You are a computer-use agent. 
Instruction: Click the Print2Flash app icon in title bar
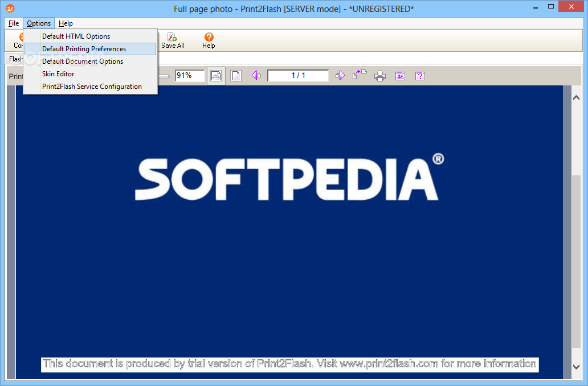(10, 8)
